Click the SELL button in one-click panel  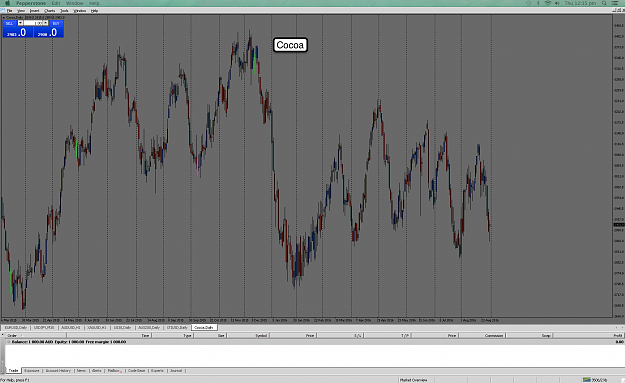(x=10, y=23)
